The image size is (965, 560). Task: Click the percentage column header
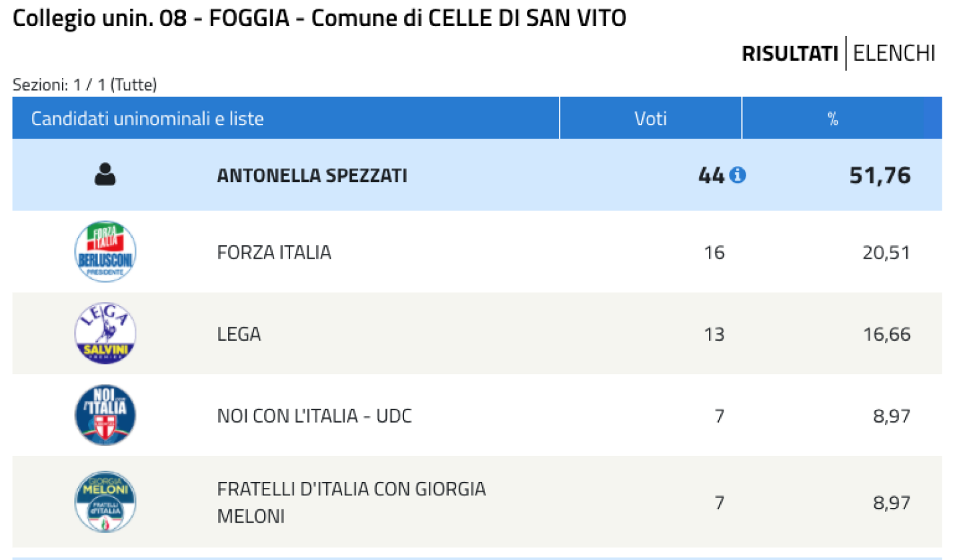click(832, 119)
